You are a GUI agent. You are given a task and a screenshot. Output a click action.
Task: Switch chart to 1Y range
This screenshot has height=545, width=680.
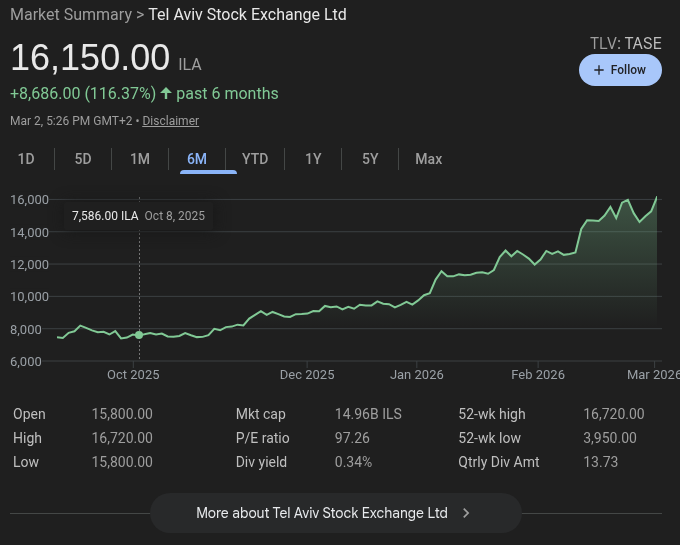pos(313,159)
